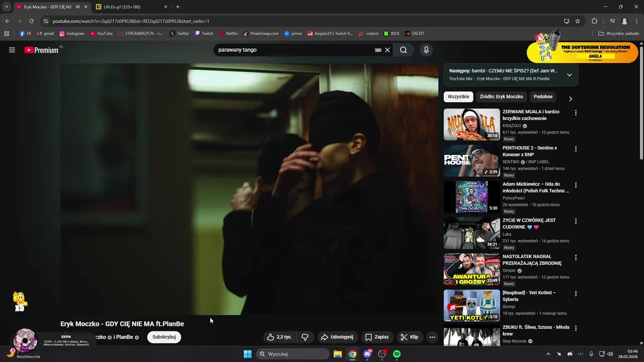Select the Wszystkie filter chip
This screenshot has width=644, height=362.
[x=458, y=97]
